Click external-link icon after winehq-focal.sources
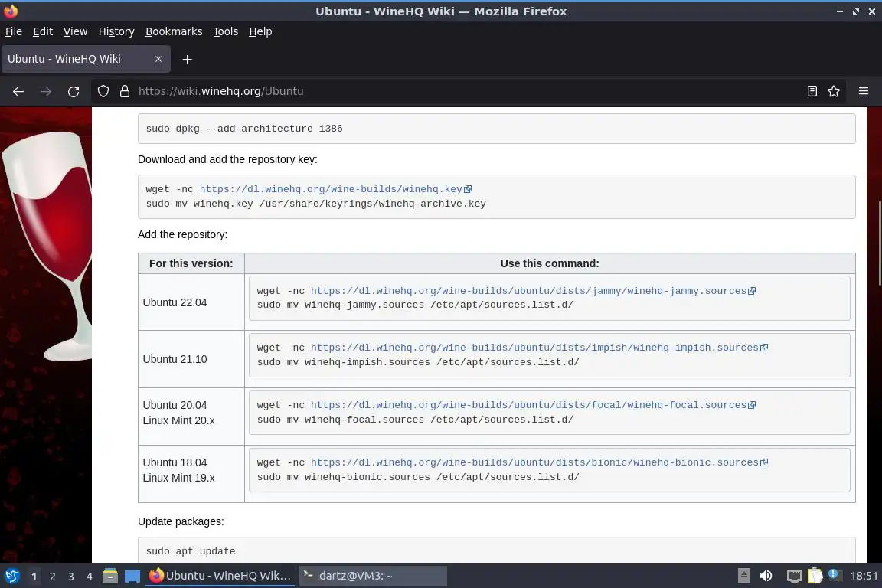 pyautogui.click(x=752, y=405)
